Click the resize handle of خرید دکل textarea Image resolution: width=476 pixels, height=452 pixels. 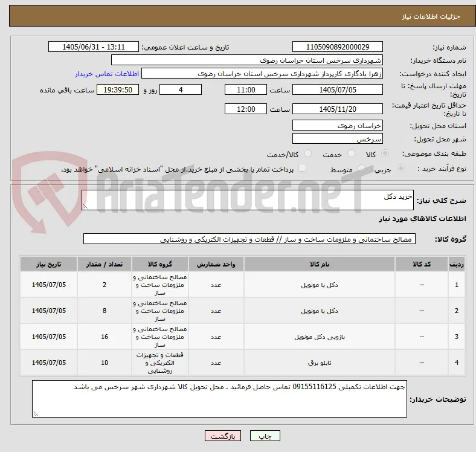coord(85,207)
